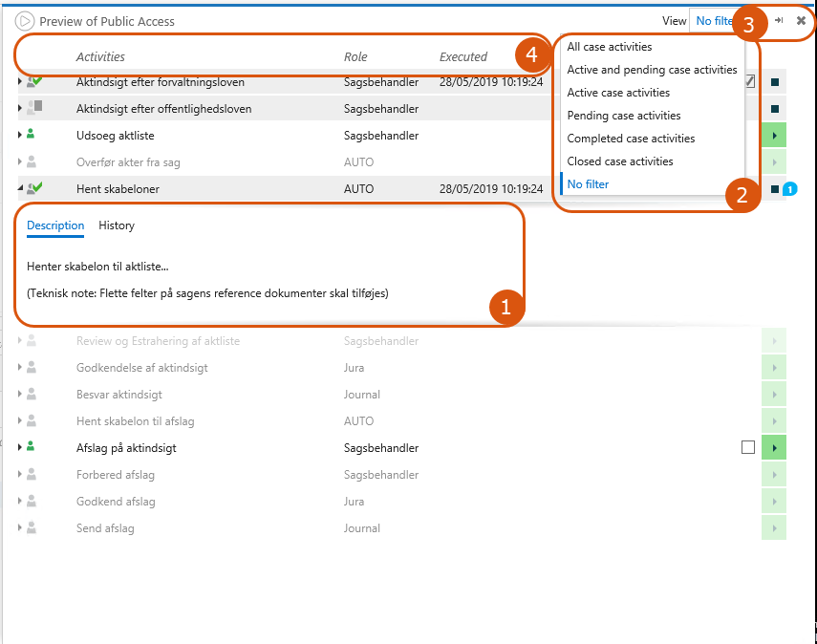Execute the Afslag på aktindsigt activity

pos(774,447)
